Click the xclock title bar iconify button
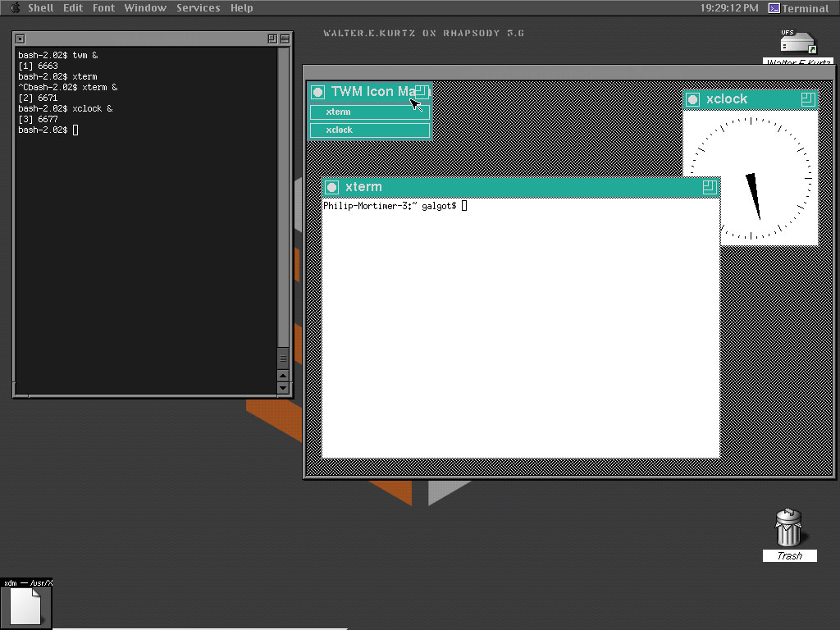This screenshot has width=840, height=630. [x=692, y=99]
